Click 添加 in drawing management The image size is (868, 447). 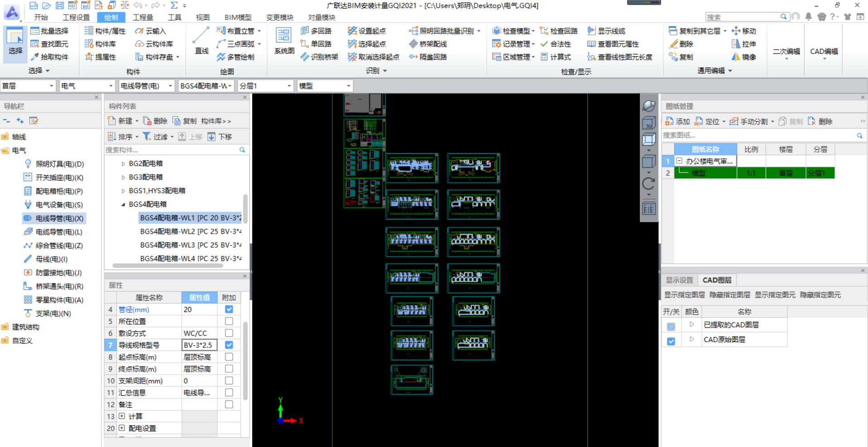click(677, 121)
